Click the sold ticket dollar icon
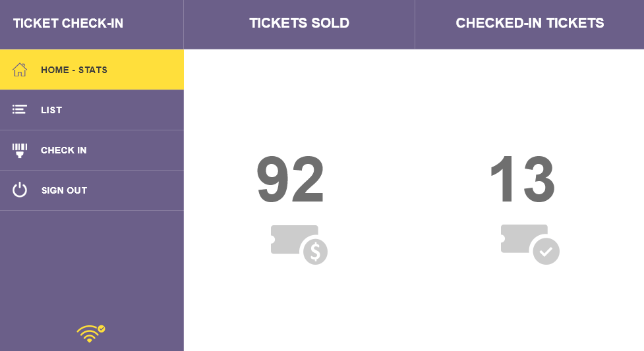Viewport: 644px width, 351px height. pyautogui.click(x=299, y=245)
